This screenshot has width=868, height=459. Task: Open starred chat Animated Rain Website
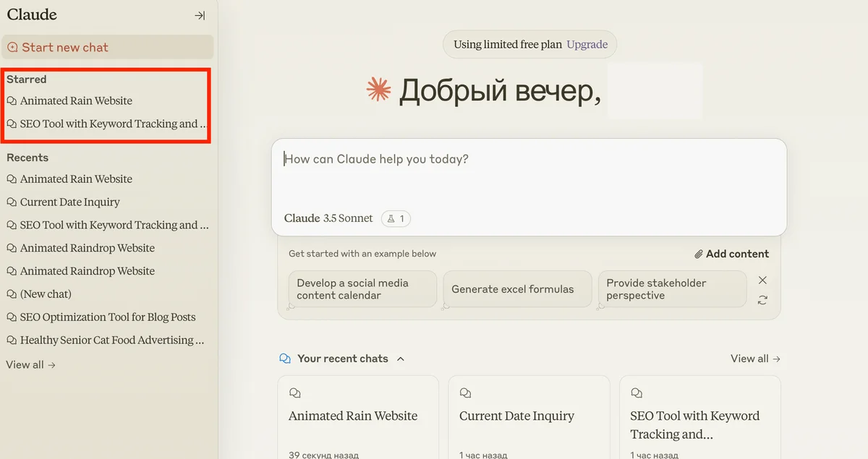(76, 101)
